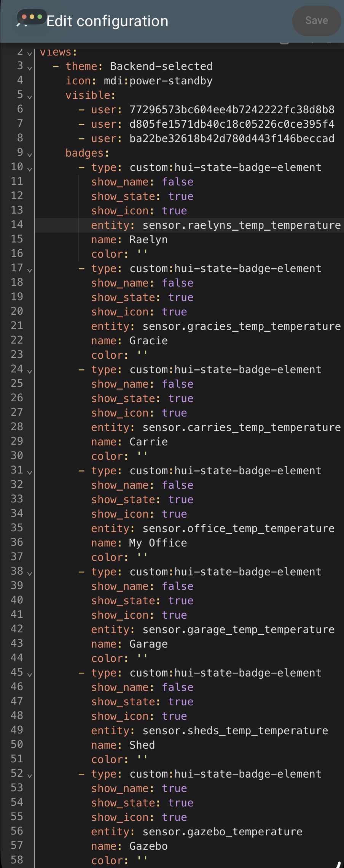Collapse the Carrie badge block at line 24
Image resolution: width=344 pixels, height=868 pixels.
(30, 371)
